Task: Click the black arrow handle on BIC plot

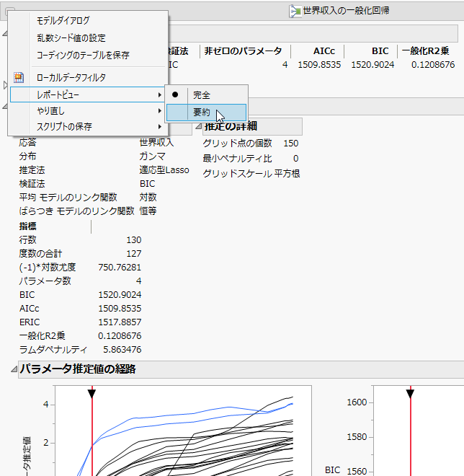Action: point(410,393)
